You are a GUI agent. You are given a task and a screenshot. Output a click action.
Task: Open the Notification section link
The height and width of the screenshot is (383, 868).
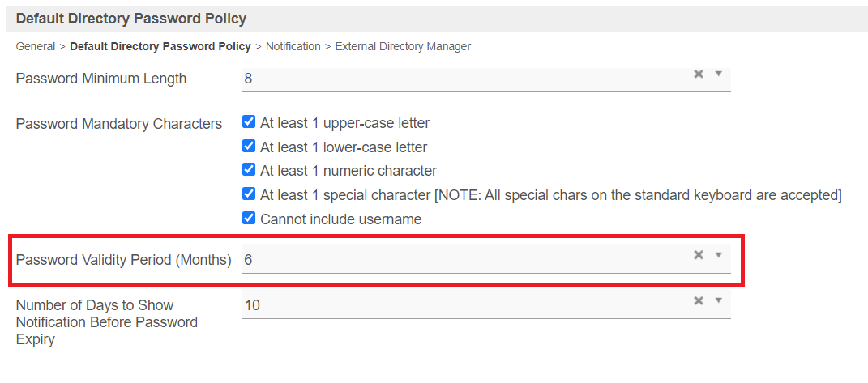[x=293, y=46]
